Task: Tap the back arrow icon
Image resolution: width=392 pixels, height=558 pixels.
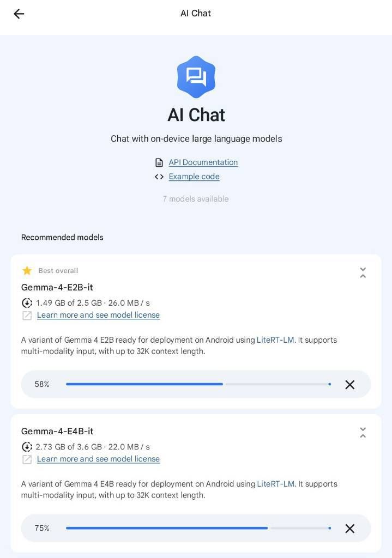Action: [19, 14]
